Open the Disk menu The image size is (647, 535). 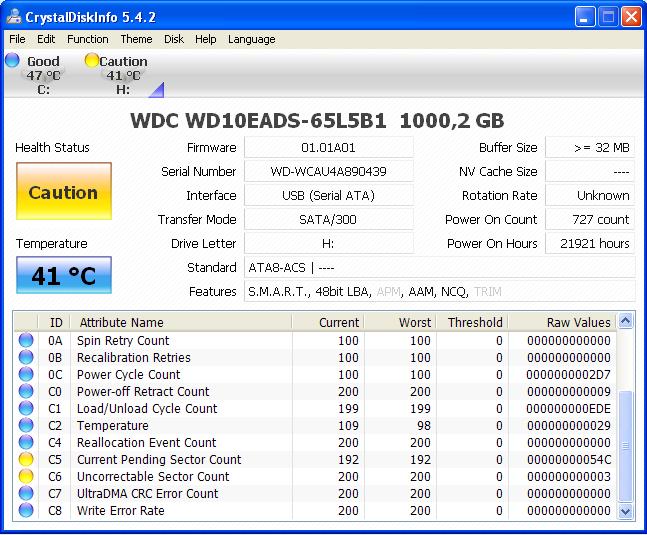[174, 39]
